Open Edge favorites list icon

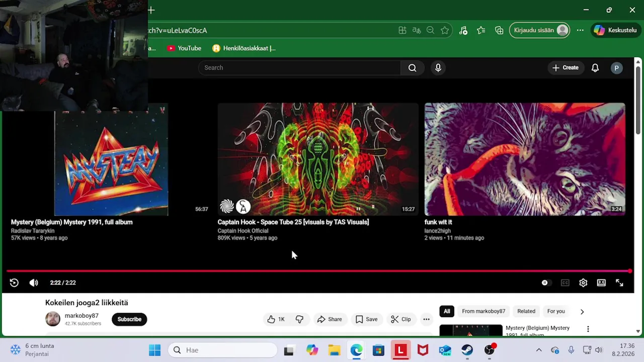[481, 30]
